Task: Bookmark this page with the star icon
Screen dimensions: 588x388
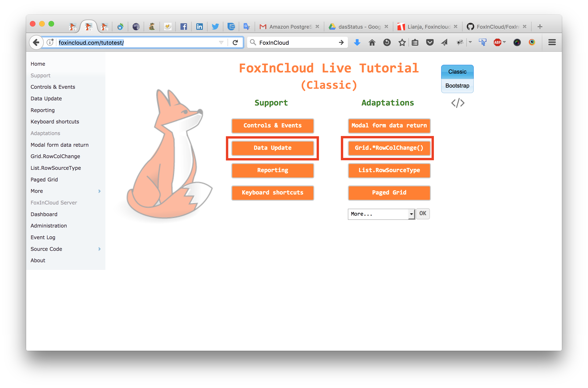Action: [402, 43]
